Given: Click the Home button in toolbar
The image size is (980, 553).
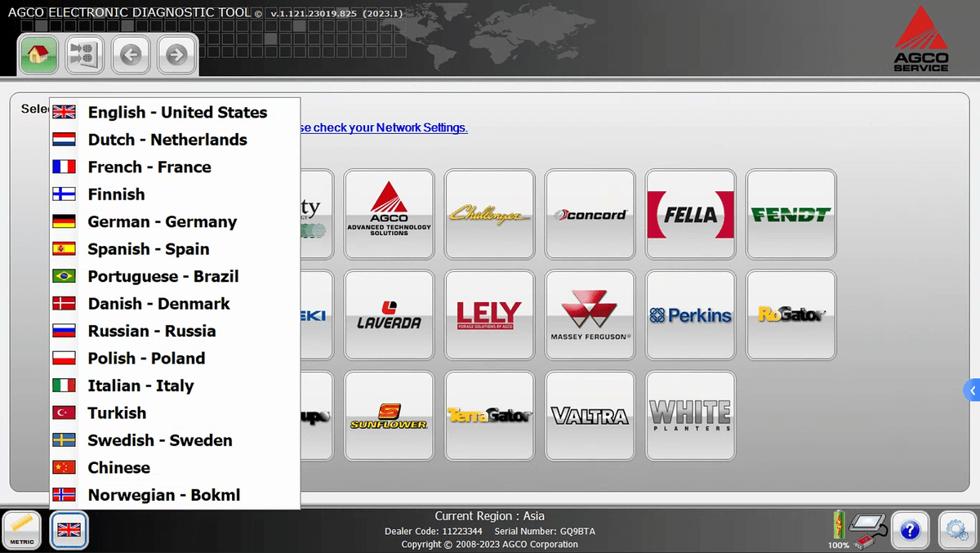Looking at the screenshot, I should point(38,55).
